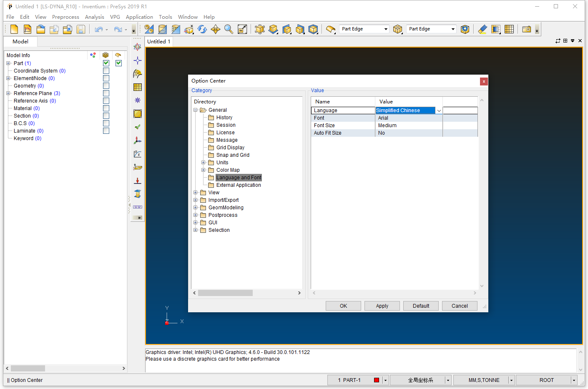Screen dimensions: 588x389
Task: Click the Default button
Action: tap(421, 306)
